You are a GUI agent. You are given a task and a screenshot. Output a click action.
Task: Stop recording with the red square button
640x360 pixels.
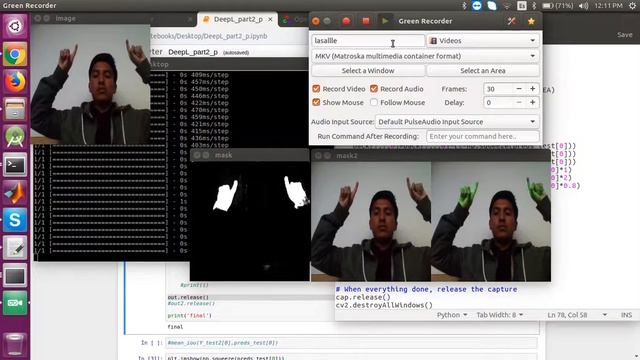click(366, 21)
